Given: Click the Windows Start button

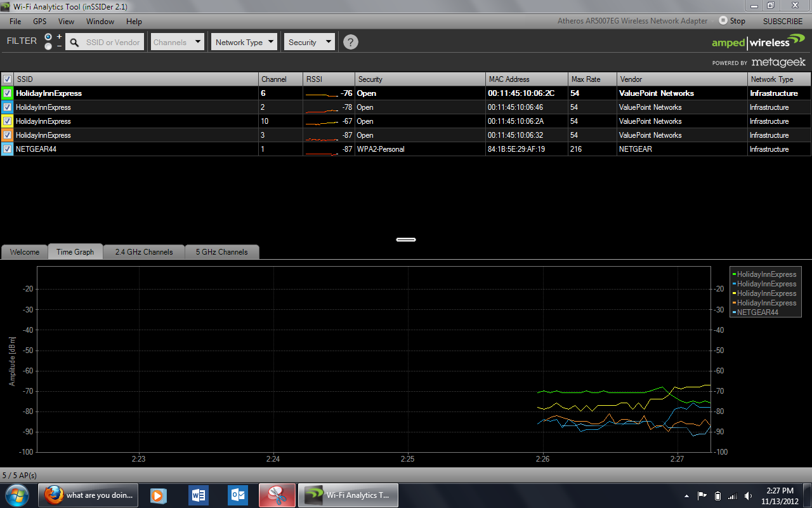Looking at the screenshot, I should (x=17, y=495).
